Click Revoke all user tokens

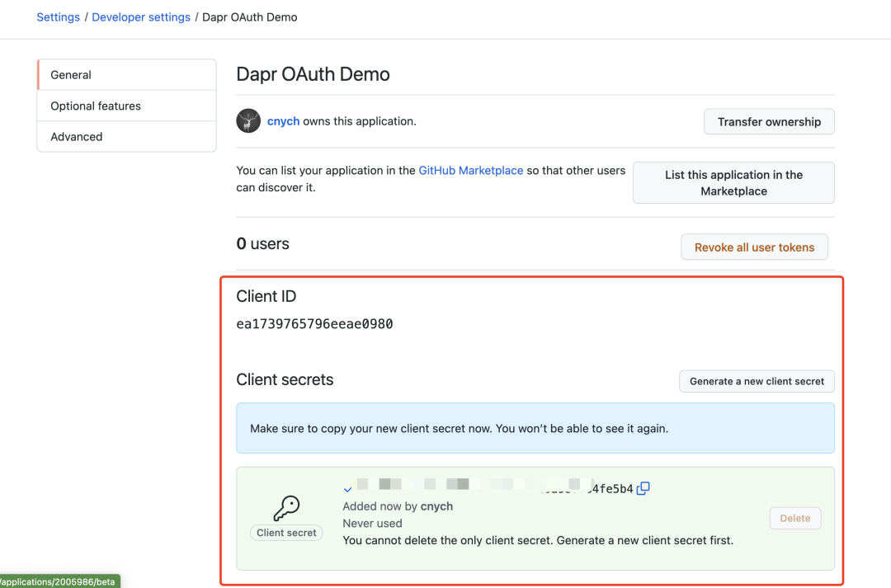click(754, 247)
